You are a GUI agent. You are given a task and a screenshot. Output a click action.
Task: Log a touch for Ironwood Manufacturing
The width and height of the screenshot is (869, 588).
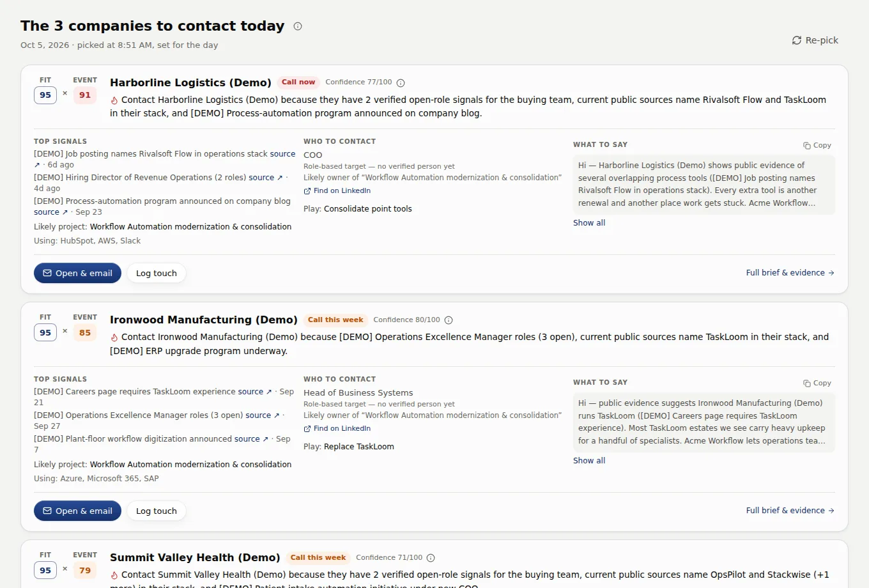(x=157, y=511)
